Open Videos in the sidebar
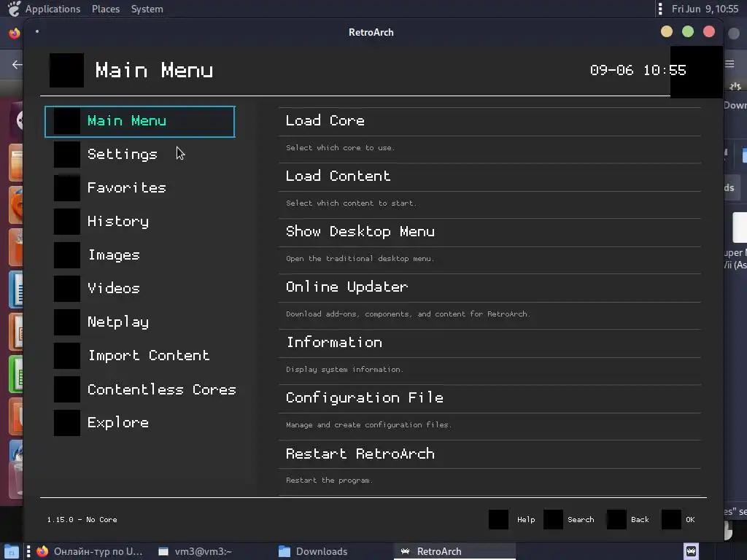The width and height of the screenshot is (747, 560). (x=113, y=288)
